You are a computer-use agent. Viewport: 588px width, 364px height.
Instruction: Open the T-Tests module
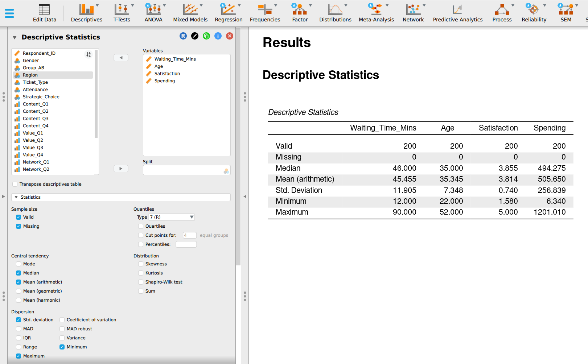pyautogui.click(x=122, y=13)
